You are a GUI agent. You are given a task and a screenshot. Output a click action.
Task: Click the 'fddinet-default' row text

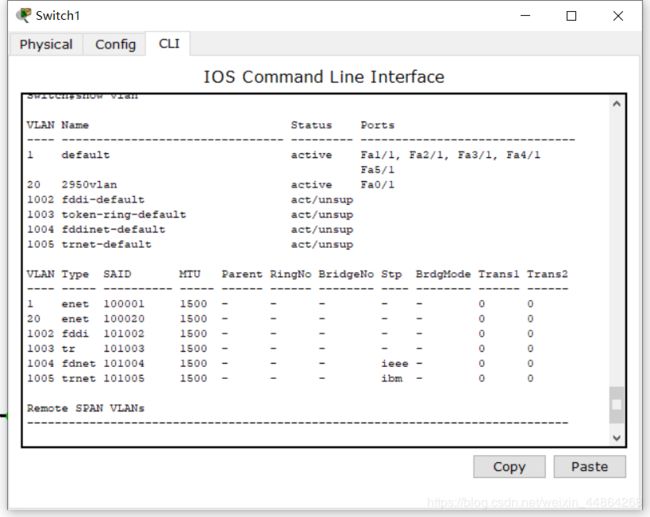coord(113,229)
